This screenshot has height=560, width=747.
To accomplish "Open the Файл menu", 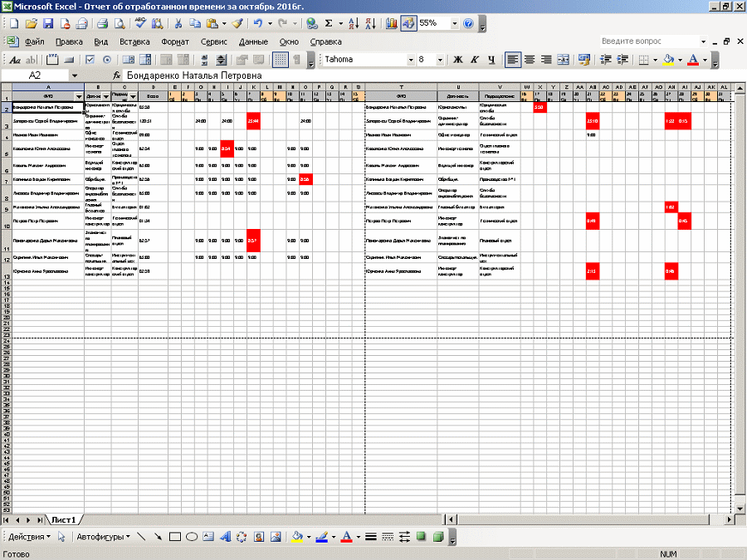I will [x=34, y=42].
